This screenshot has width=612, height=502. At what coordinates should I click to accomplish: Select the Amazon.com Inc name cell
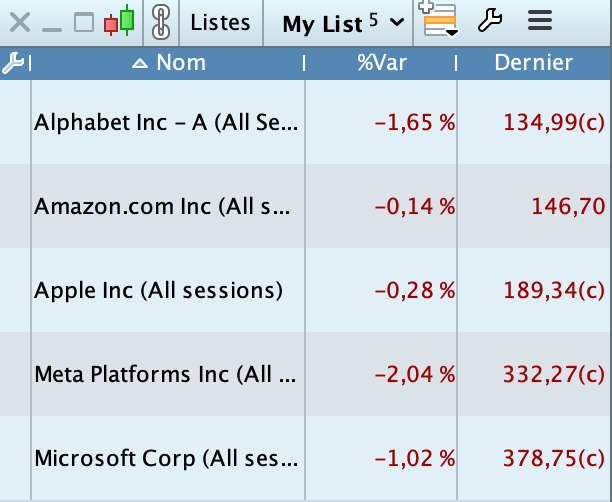point(166,207)
